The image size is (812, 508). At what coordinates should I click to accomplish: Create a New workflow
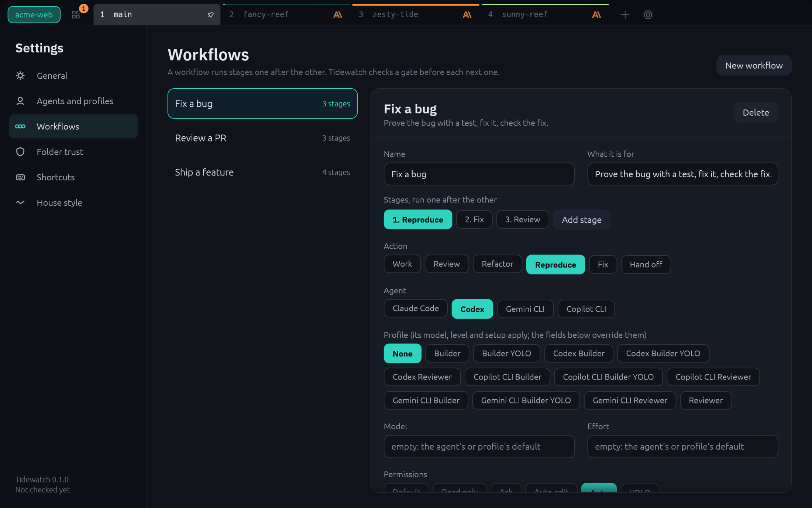pyautogui.click(x=754, y=65)
